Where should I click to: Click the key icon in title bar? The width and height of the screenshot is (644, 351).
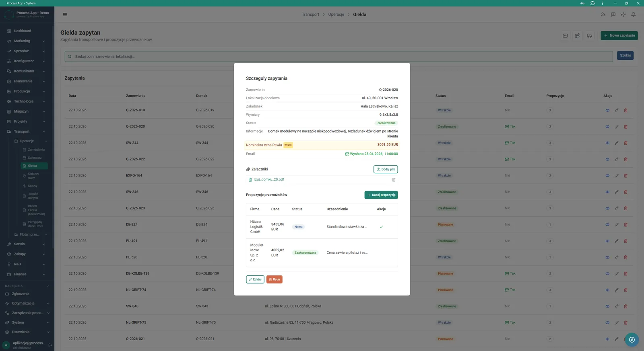582,3
